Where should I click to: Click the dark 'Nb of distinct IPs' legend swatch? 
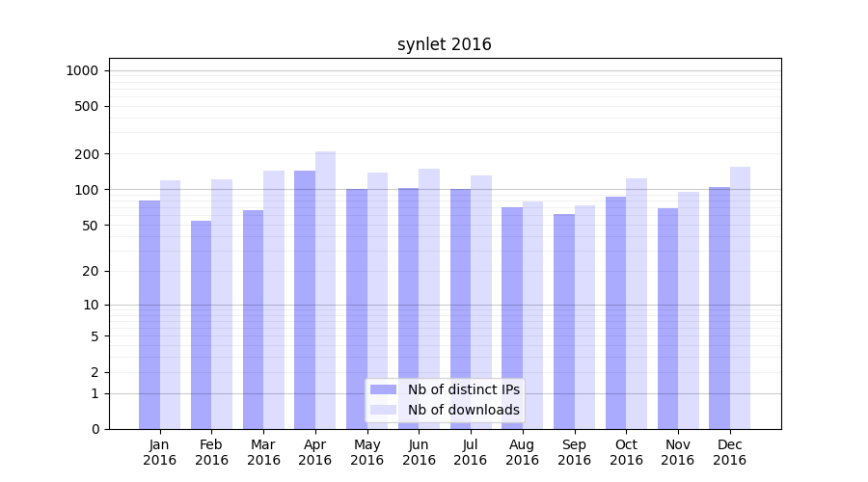point(383,389)
